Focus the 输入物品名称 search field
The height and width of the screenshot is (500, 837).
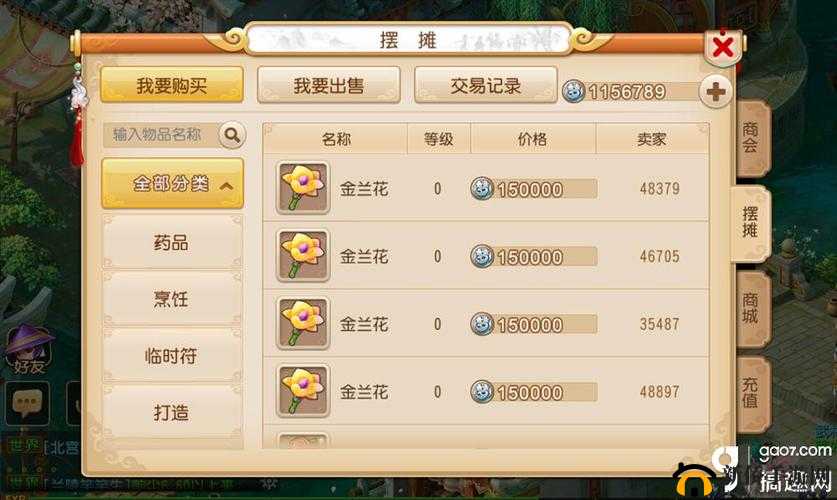(161, 135)
